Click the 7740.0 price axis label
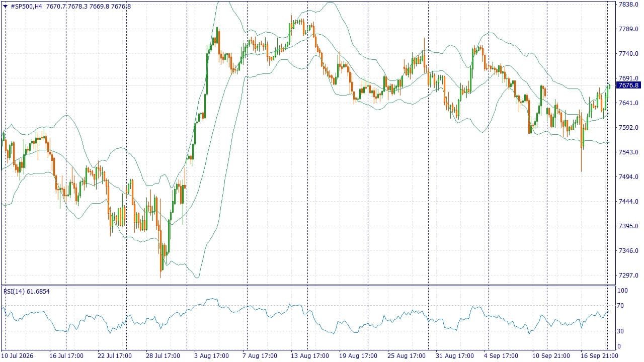The image size is (644, 362). pyautogui.click(x=628, y=54)
